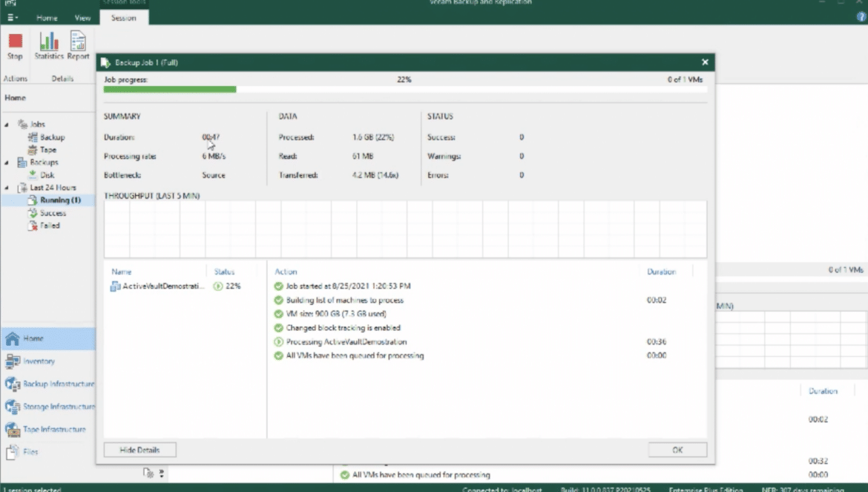
Task: Confirm with the OK button
Action: pyautogui.click(x=677, y=450)
